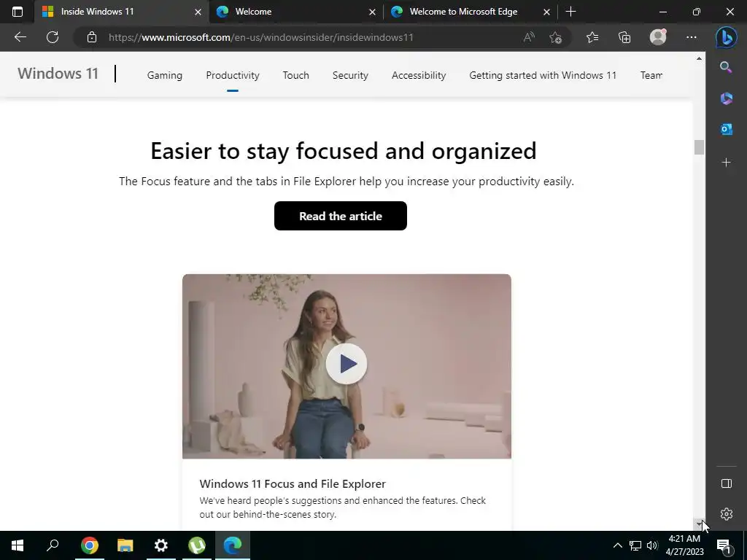Activate Read aloud icon in address bar
Screen dimensions: 747x560
coord(529,37)
